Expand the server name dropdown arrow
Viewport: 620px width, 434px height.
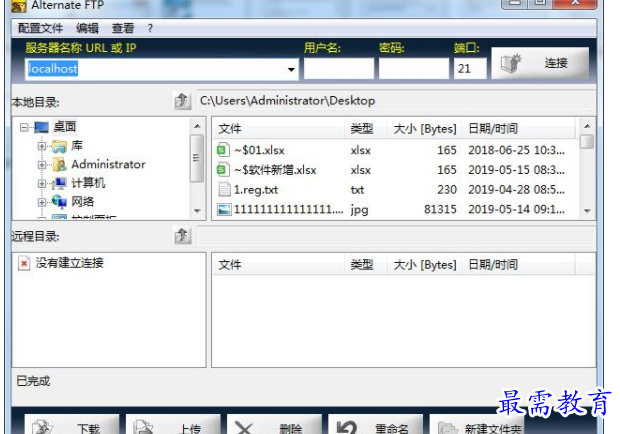[291, 70]
